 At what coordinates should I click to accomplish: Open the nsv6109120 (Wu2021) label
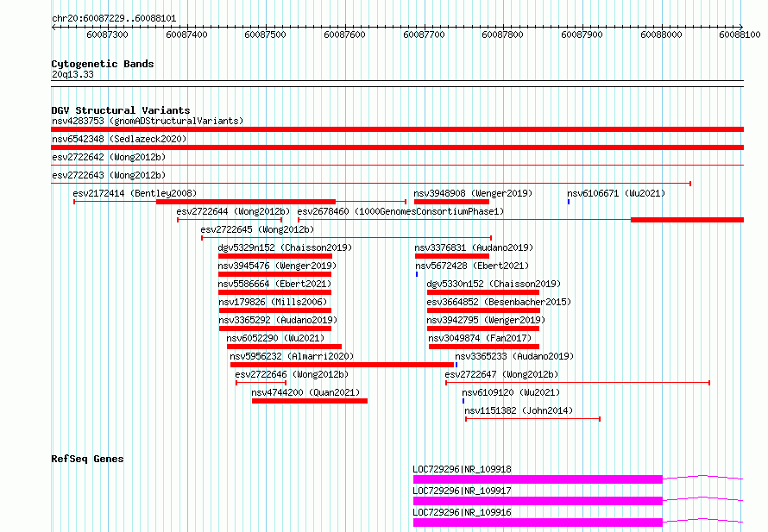(511, 392)
